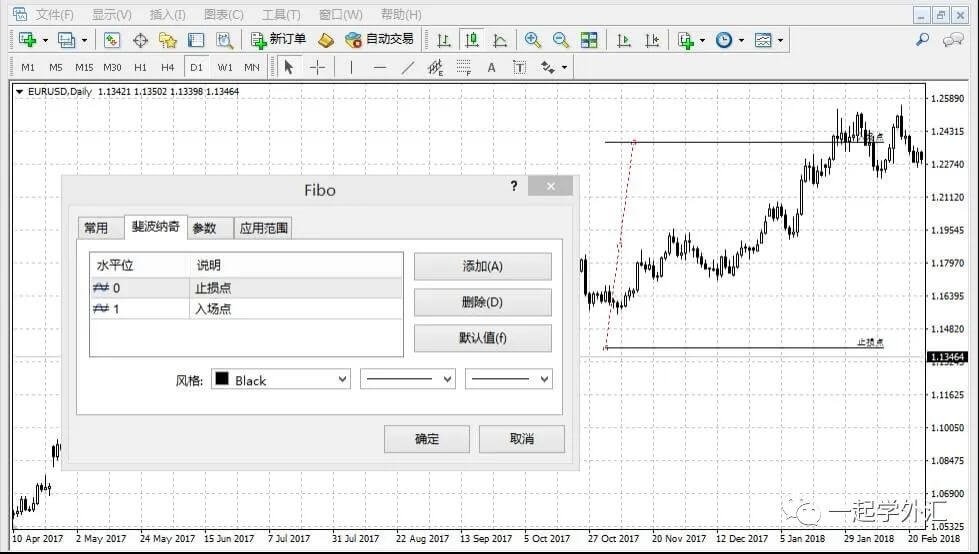Open the Navigator star-folder icon
979x554 pixels.
[x=167, y=41]
